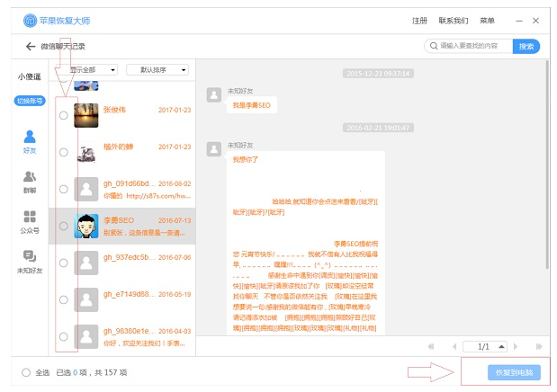
Task: Click the 切换账号 switch account button
Action: click(x=30, y=100)
